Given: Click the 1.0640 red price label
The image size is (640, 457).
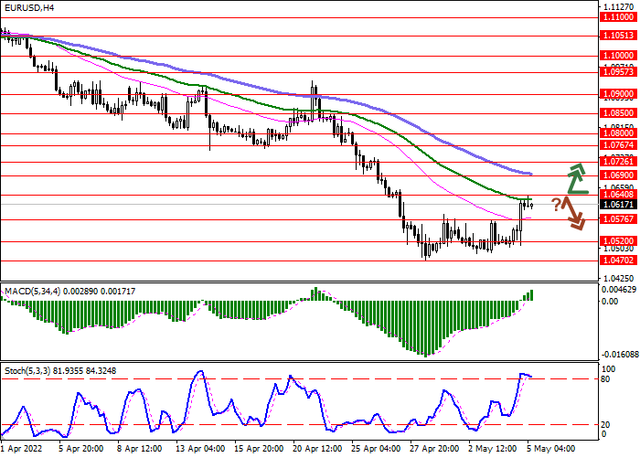Looking at the screenshot, I should pyautogui.click(x=619, y=194).
